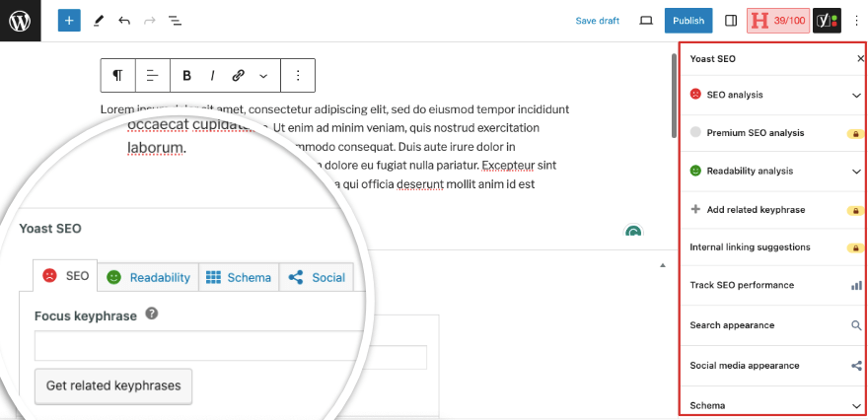Click the Internal linking suggestions lock badge
Screen dimensions: 868x420
click(855, 247)
